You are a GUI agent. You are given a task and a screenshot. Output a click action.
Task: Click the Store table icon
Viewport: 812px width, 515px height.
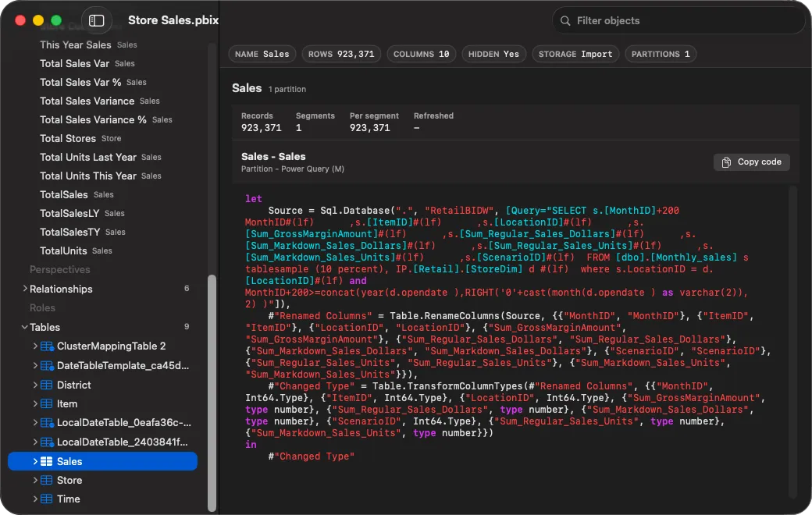47,481
